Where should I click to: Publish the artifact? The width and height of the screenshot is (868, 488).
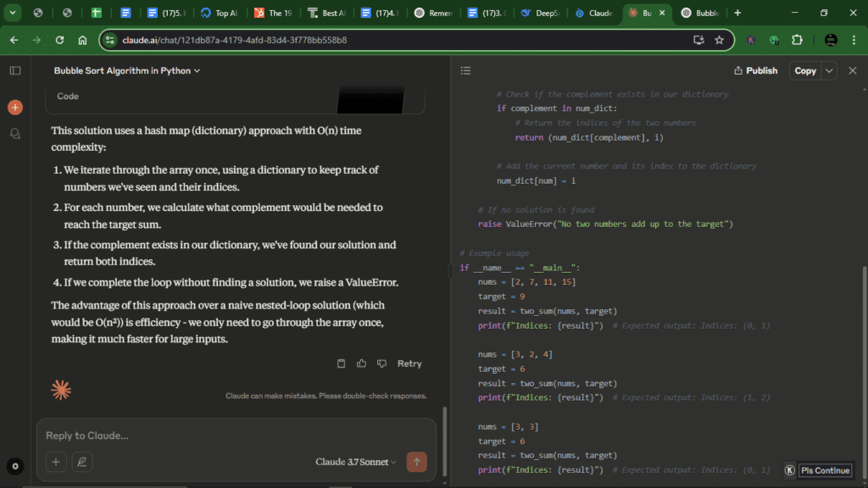(754, 70)
